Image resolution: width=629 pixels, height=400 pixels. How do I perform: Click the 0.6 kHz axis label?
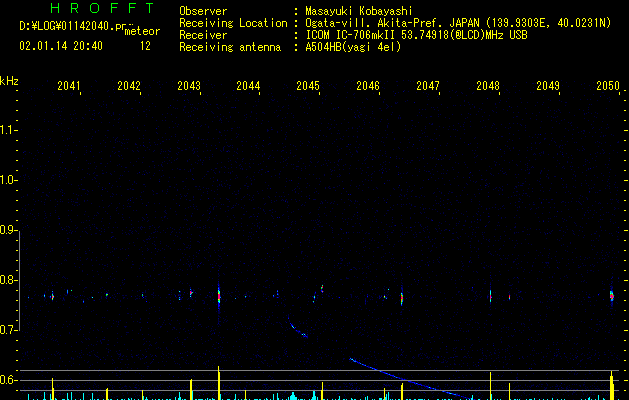coord(8,380)
